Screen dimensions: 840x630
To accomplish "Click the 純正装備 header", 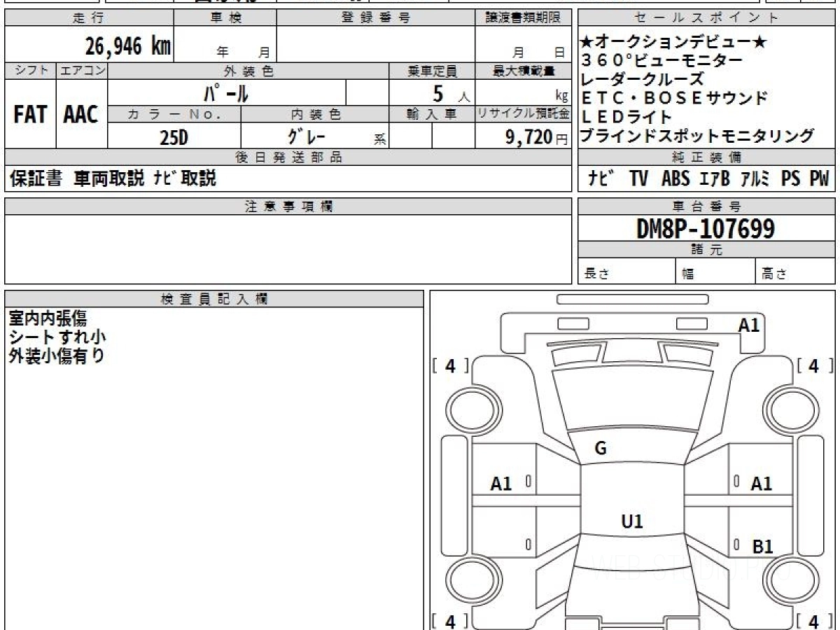I will click(707, 157).
